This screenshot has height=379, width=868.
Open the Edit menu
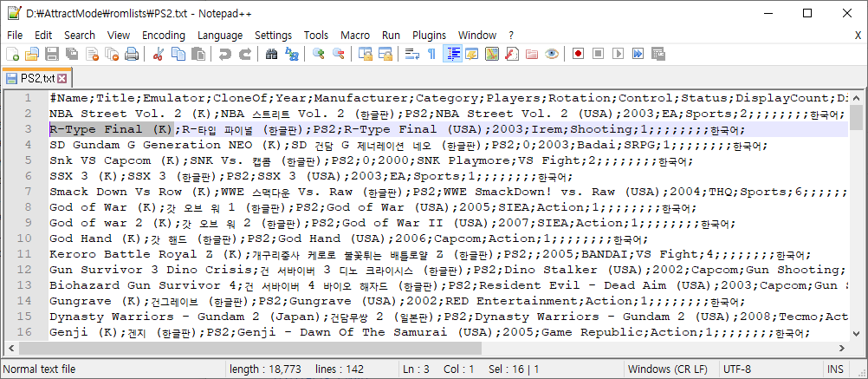43,35
